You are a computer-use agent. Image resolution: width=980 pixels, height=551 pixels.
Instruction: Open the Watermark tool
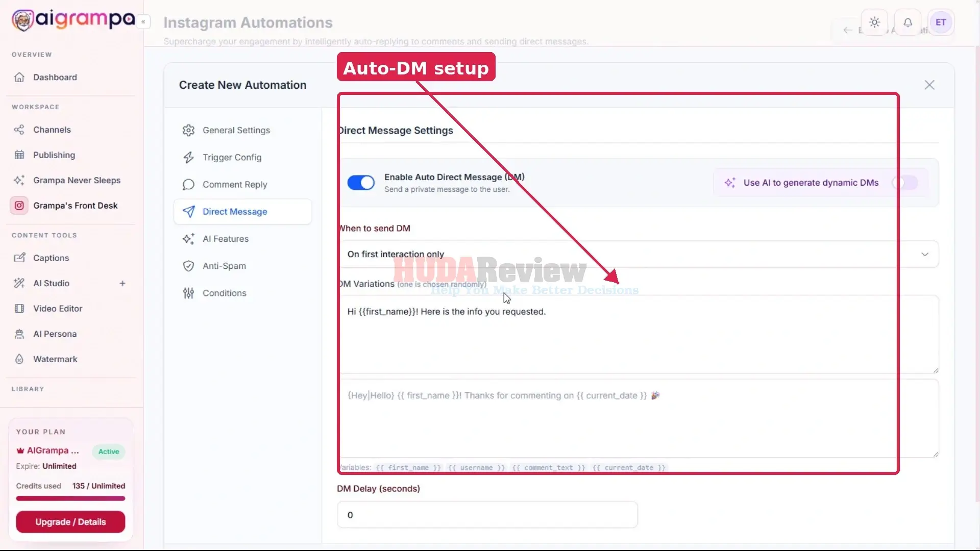tap(55, 359)
